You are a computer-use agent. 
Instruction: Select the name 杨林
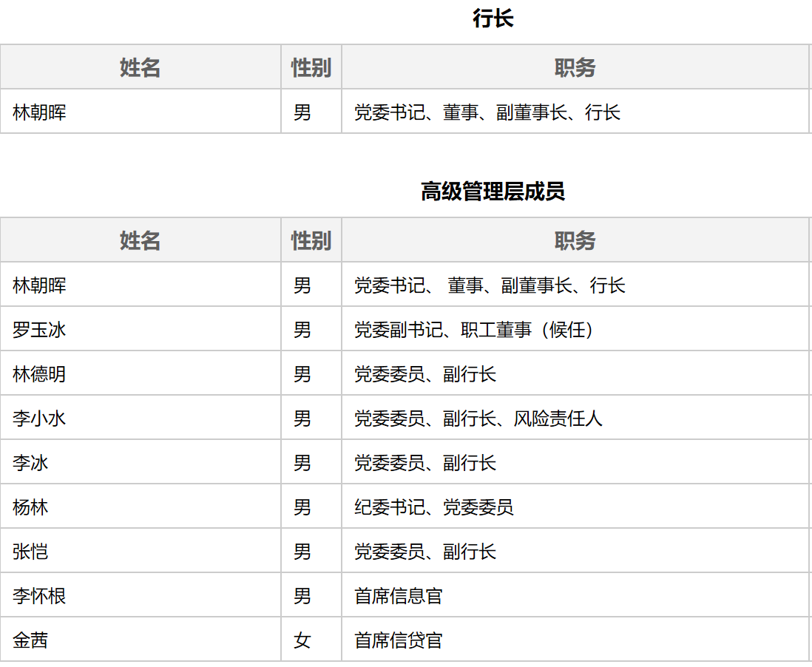tap(30, 507)
